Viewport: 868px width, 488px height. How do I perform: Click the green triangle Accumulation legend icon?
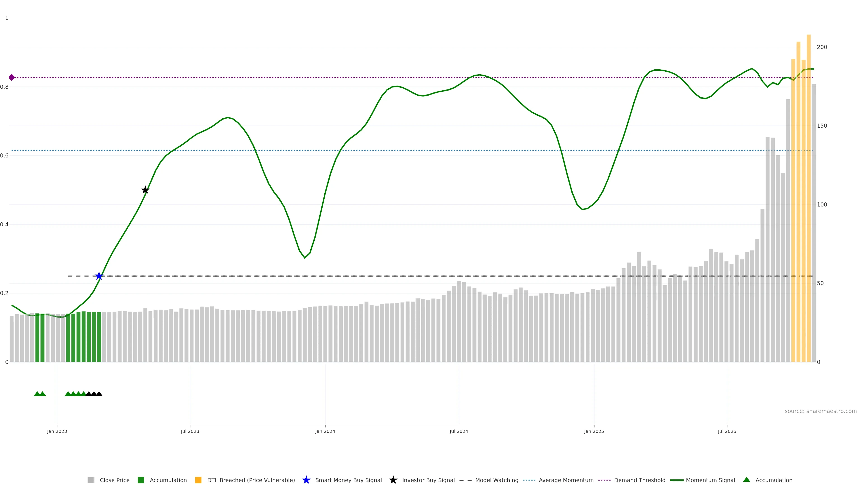coord(746,480)
